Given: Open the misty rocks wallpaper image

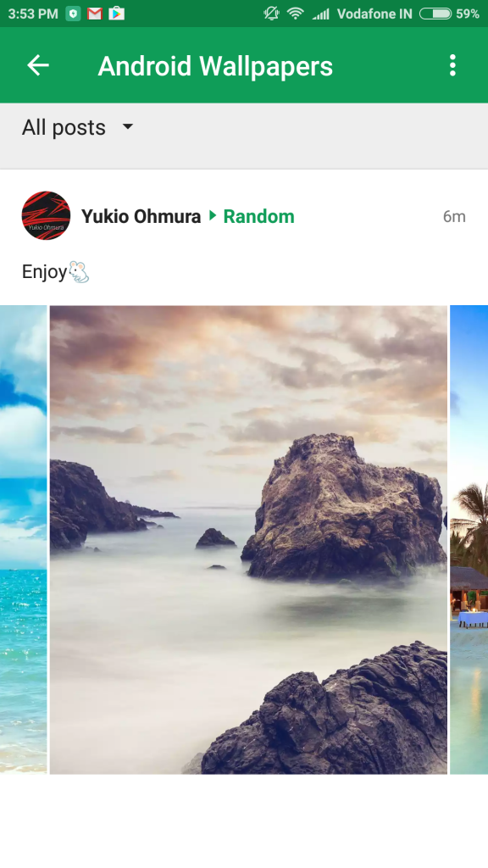Looking at the screenshot, I should pyautogui.click(x=248, y=540).
